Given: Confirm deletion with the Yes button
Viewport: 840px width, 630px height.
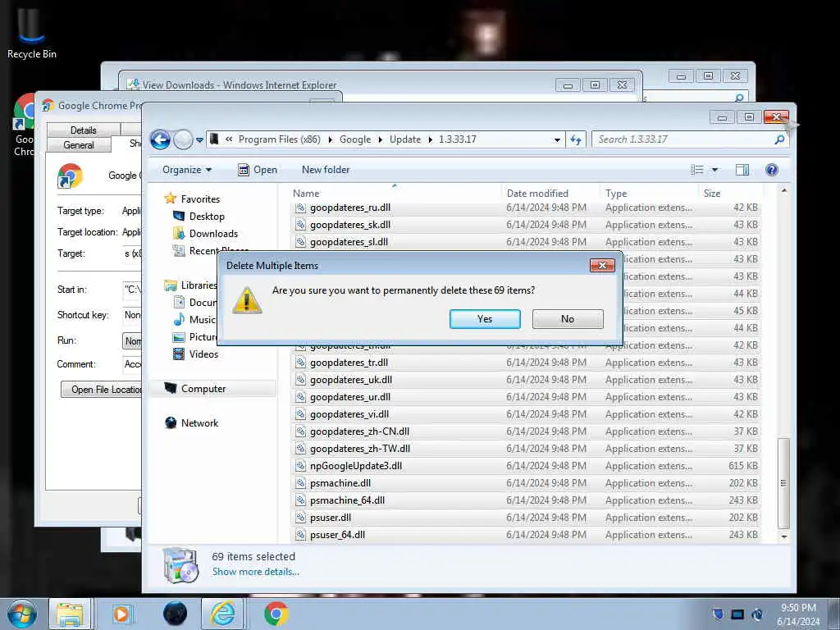Looking at the screenshot, I should (x=485, y=319).
